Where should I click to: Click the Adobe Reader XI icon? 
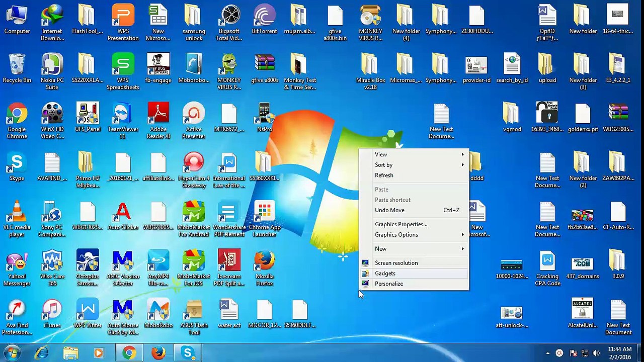pos(158,121)
